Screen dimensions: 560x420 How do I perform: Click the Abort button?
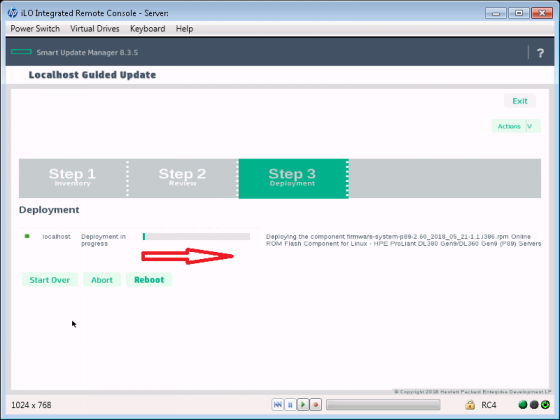(102, 280)
